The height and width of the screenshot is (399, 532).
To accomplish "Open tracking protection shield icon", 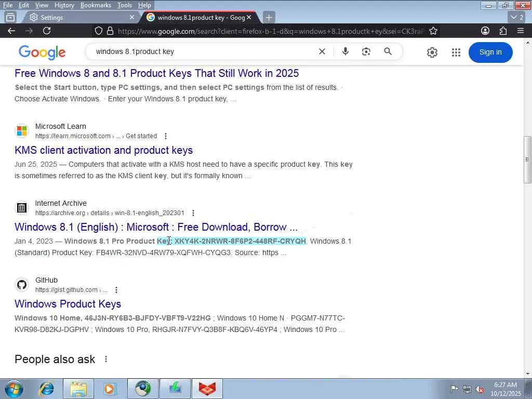I will pyautogui.click(x=98, y=31).
